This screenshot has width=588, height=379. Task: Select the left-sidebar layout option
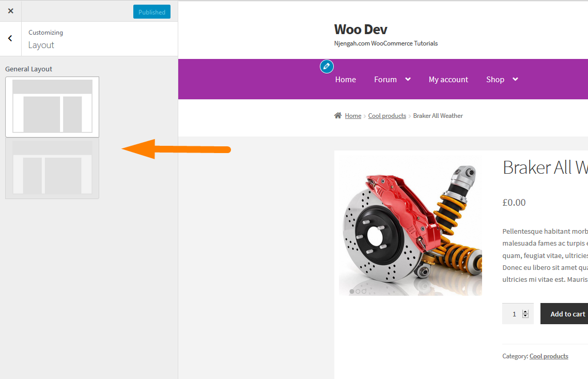coord(52,168)
